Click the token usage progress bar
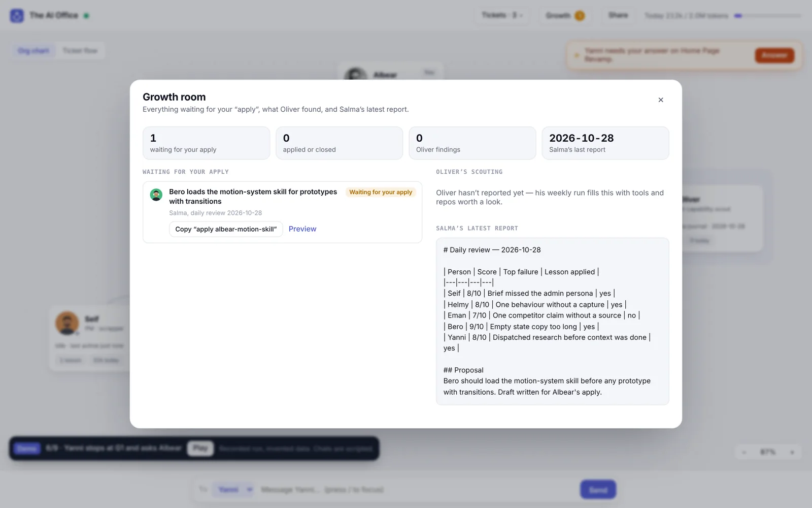This screenshot has height=508, width=812. (768, 16)
